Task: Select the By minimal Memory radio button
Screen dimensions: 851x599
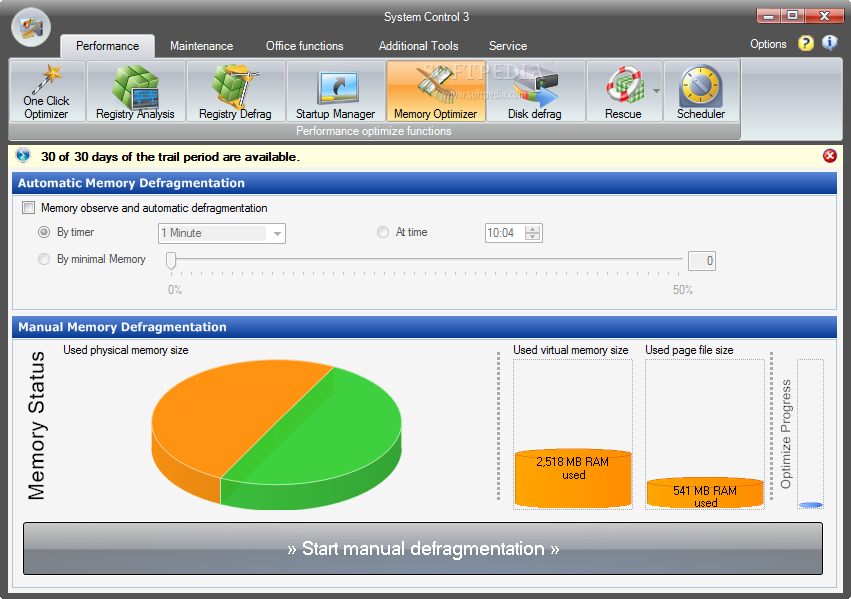Action: point(44,259)
